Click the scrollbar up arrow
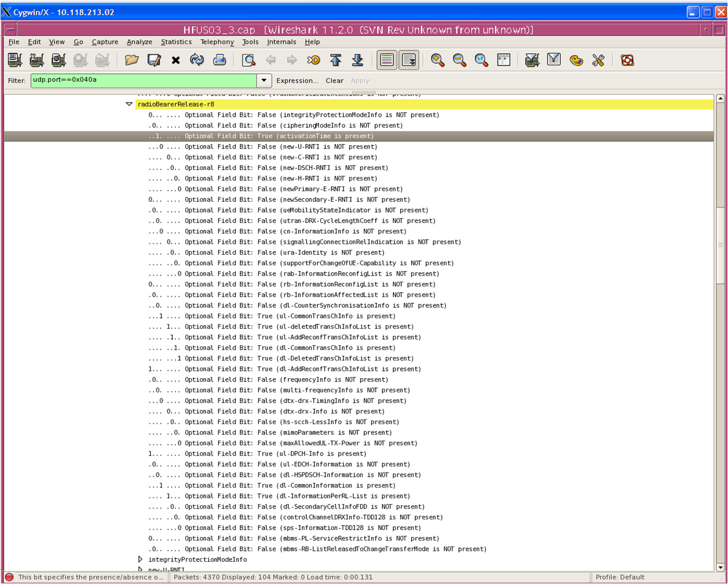Screen dimensions: 728x584 pyautogui.click(x=720, y=99)
